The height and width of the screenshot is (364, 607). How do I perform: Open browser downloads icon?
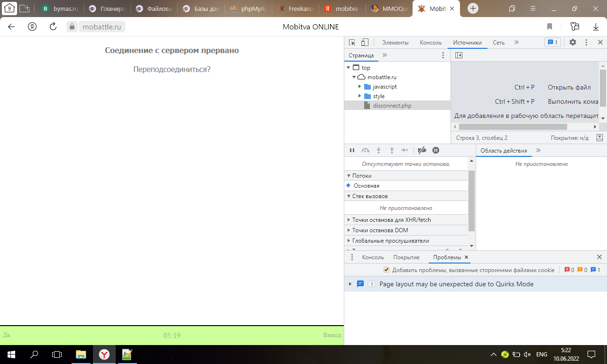tap(596, 27)
